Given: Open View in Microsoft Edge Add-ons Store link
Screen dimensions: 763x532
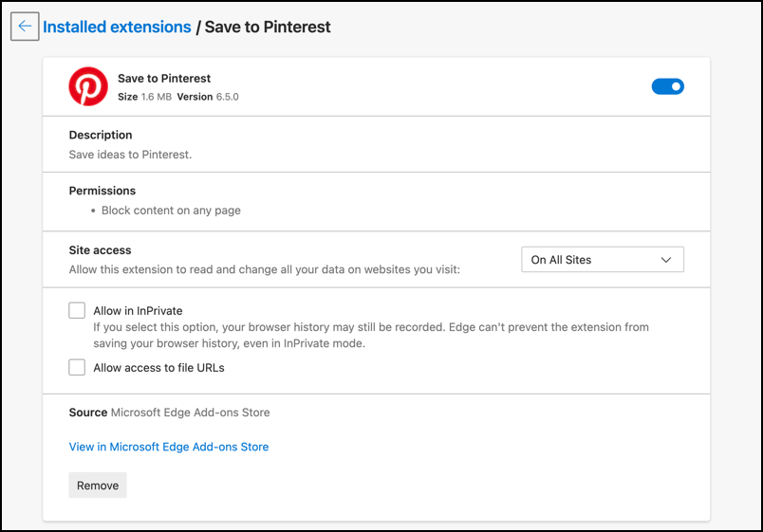Looking at the screenshot, I should pos(169,447).
